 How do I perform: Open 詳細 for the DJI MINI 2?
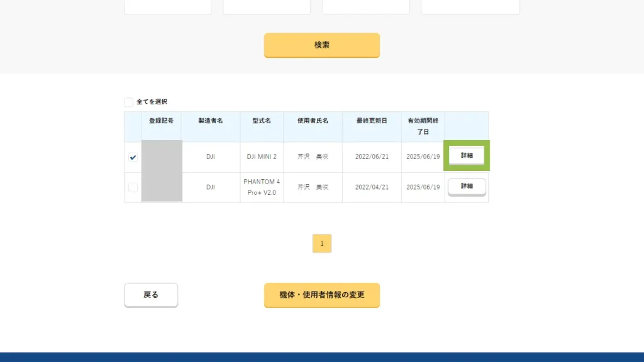click(x=466, y=156)
